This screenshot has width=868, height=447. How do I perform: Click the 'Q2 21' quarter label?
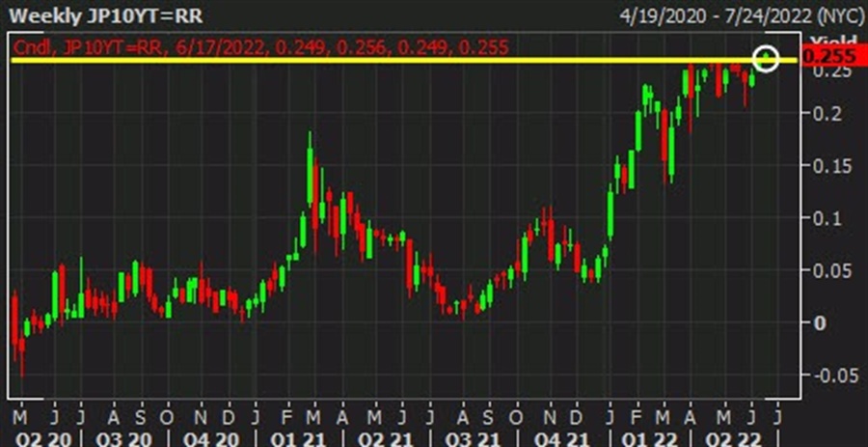tap(384, 439)
